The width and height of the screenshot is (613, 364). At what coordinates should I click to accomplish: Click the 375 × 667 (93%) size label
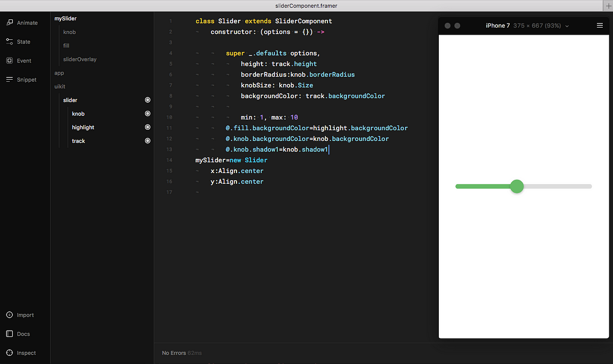coord(537,26)
